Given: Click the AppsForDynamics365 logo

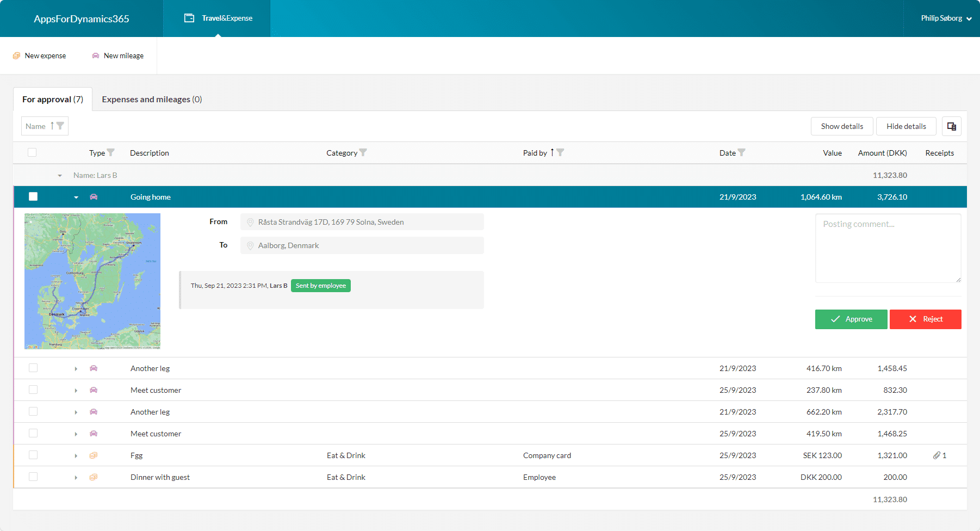Looking at the screenshot, I should [82, 18].
